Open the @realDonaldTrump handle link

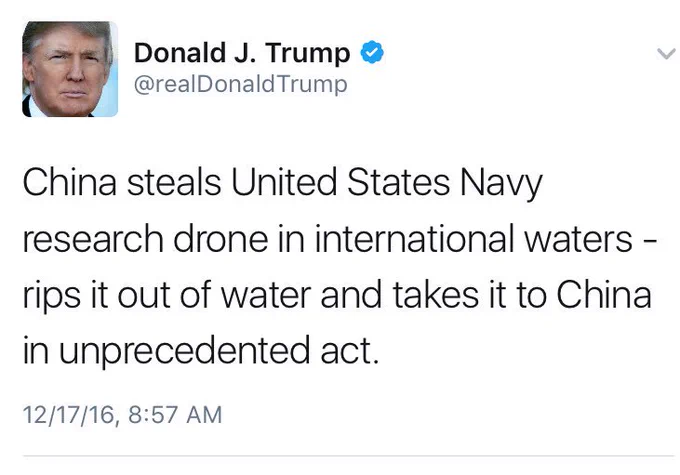[x=241, y=84]
